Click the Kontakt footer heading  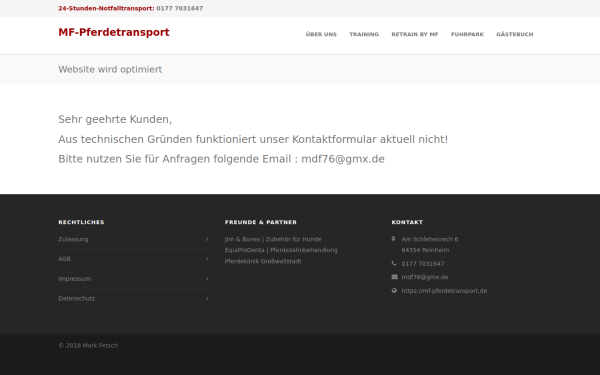[407, 222]
